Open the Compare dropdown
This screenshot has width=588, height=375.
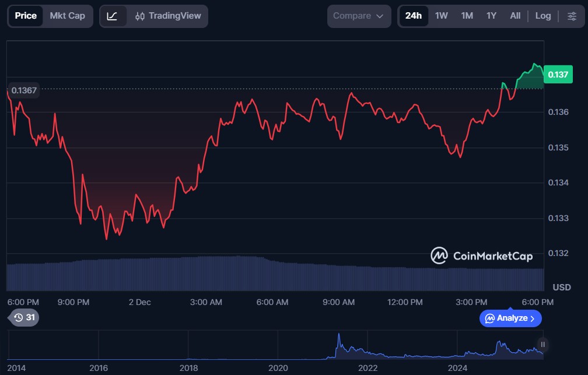(359, 16)
